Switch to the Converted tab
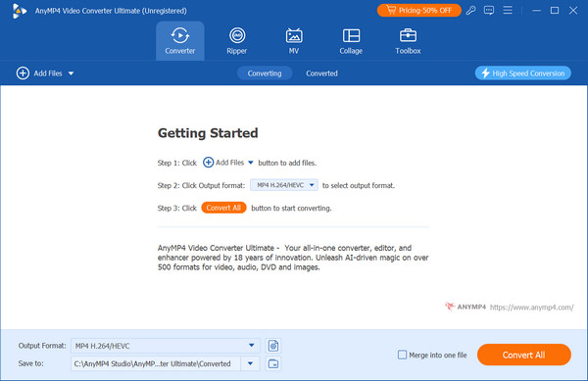Image resolution: width=588 pixels, height=381 pixels. pyautogui.click(x=321, y=73)
